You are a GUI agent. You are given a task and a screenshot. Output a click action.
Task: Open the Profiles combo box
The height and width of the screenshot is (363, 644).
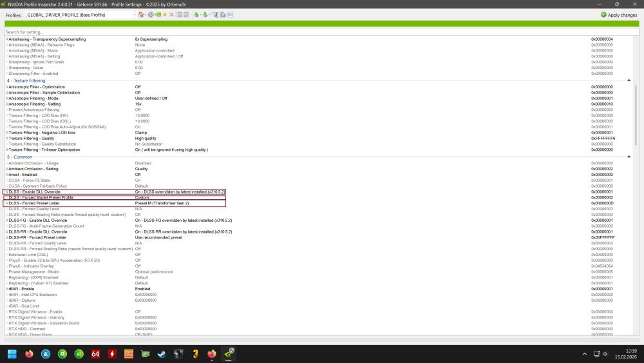80,15
